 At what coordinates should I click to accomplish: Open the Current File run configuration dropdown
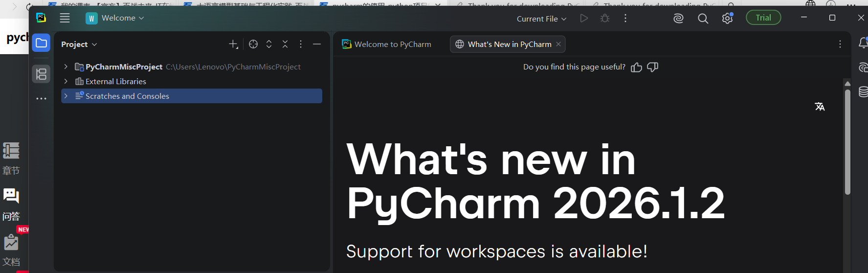(x=541, y=19)
